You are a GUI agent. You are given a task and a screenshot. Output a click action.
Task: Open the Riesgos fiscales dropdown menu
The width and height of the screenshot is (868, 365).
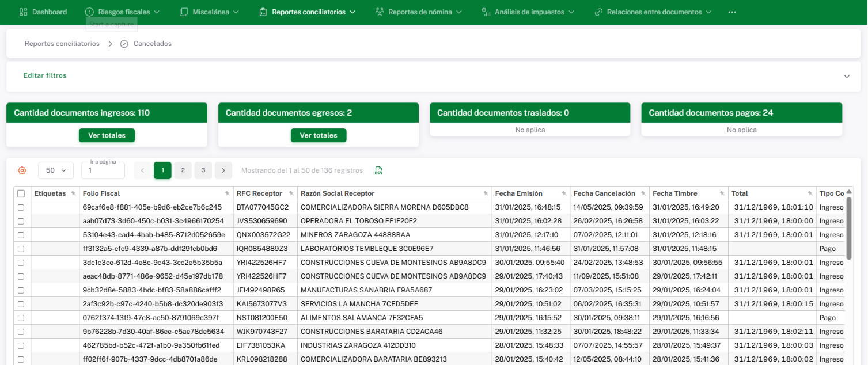(x=122, y=12)
